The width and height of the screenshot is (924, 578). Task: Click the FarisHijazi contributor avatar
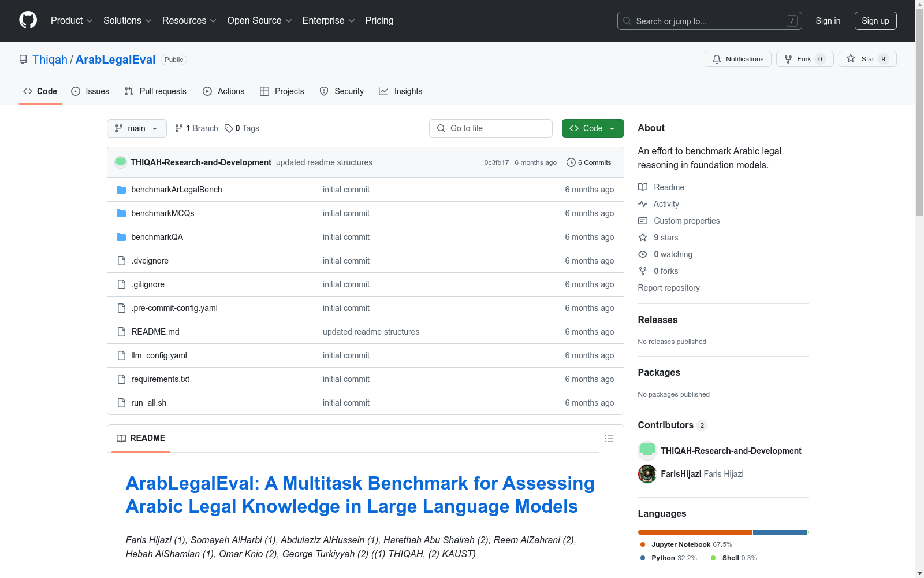[x=647, y=474]
